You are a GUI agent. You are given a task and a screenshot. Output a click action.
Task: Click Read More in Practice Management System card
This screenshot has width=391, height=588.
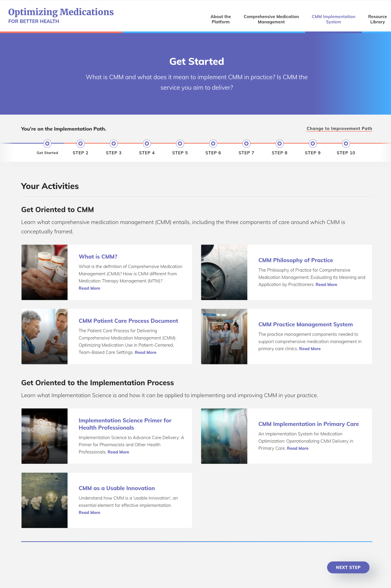point(310,349)
